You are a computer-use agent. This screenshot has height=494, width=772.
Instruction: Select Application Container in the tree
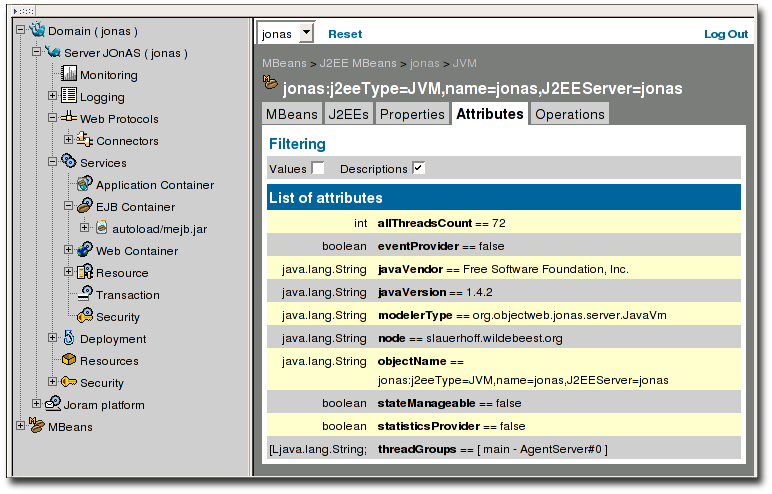click(x=155, y=185)
